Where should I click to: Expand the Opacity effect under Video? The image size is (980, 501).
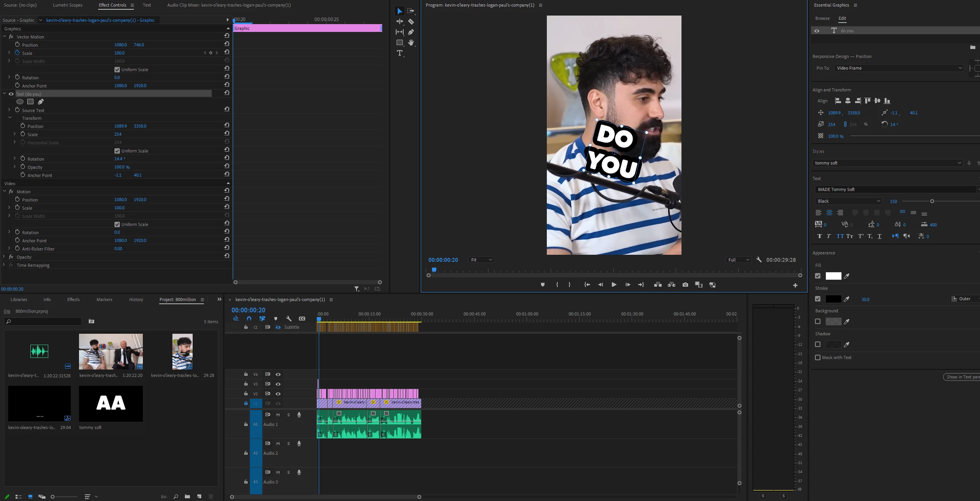(x=4, y=257)
